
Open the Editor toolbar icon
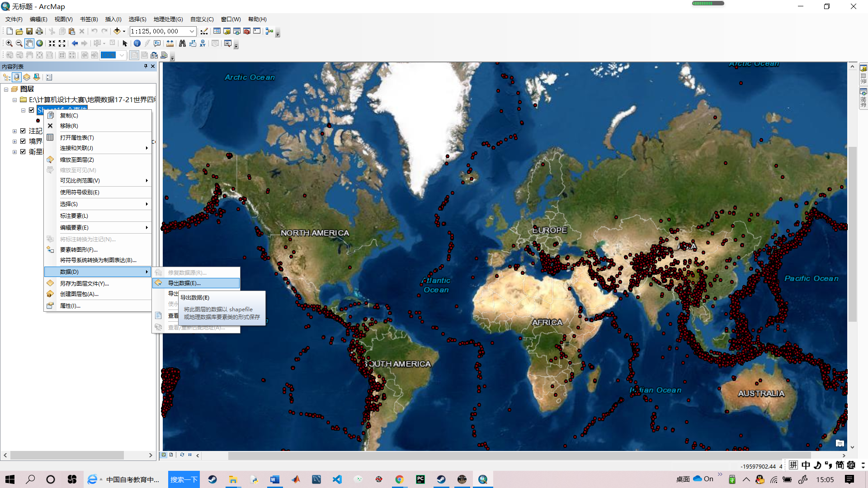point(204,31)
